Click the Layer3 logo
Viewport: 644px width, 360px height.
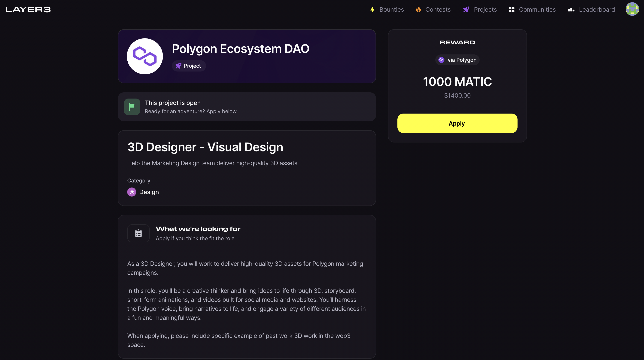(x=28, y=10)
